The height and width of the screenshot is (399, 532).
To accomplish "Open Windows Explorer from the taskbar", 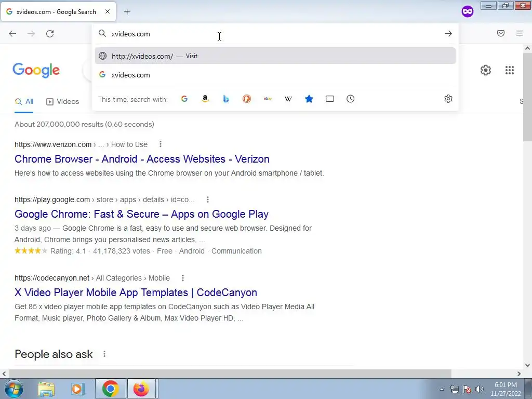I will (x=46, y=389).
